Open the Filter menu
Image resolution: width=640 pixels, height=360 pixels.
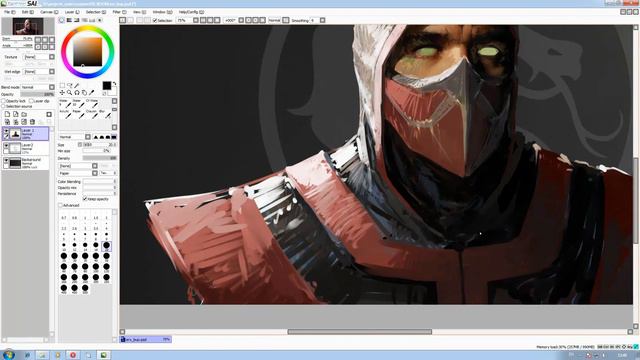coord(119,12)
